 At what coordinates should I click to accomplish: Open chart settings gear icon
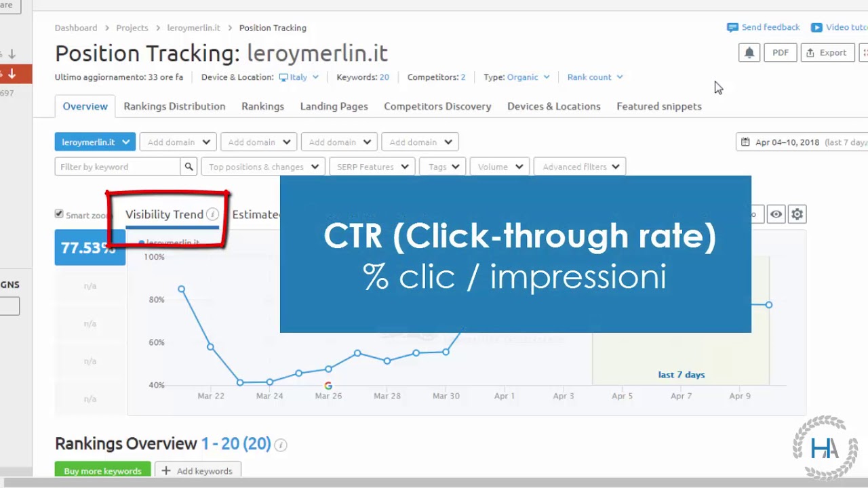(797, 214)
